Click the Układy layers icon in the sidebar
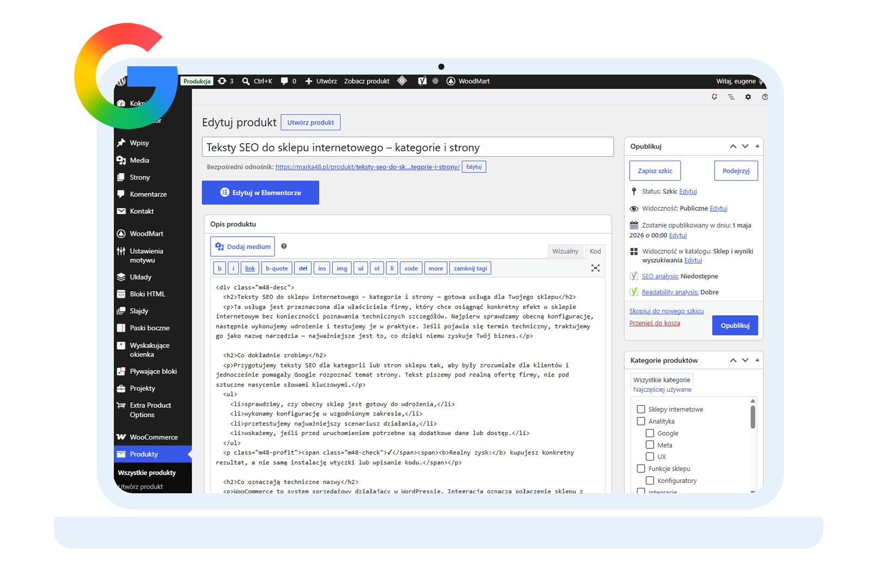Viewport: 893px width, 588px height. coord(121,277)
